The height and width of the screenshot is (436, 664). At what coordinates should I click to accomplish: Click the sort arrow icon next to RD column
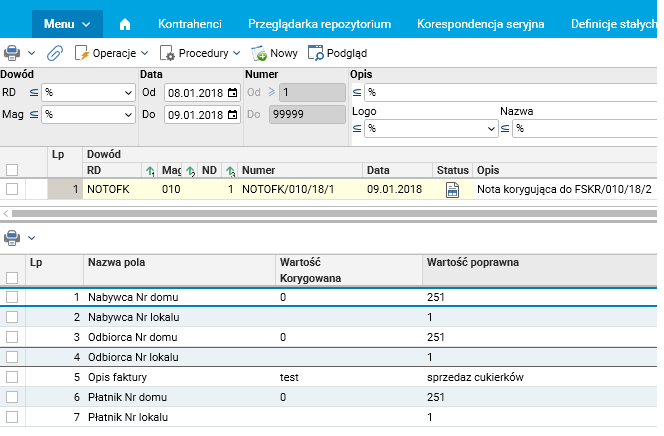[x=150, y=171]
